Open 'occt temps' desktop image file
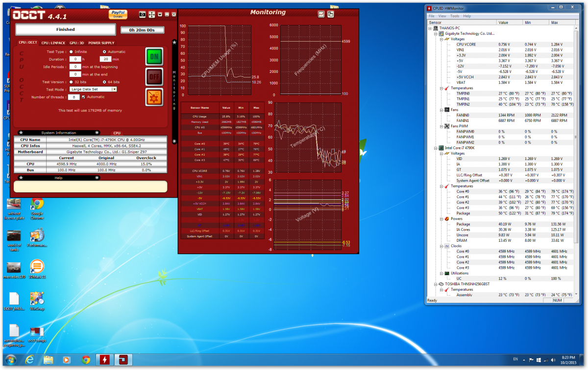588x370 pixels. (x=37, y=334)
